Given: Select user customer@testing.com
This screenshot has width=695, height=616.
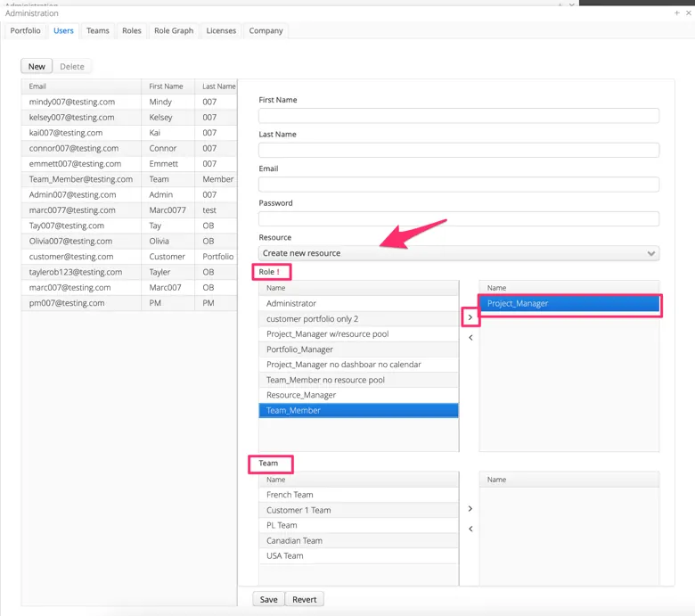Looking at the screenshot, I should point(129,257).
